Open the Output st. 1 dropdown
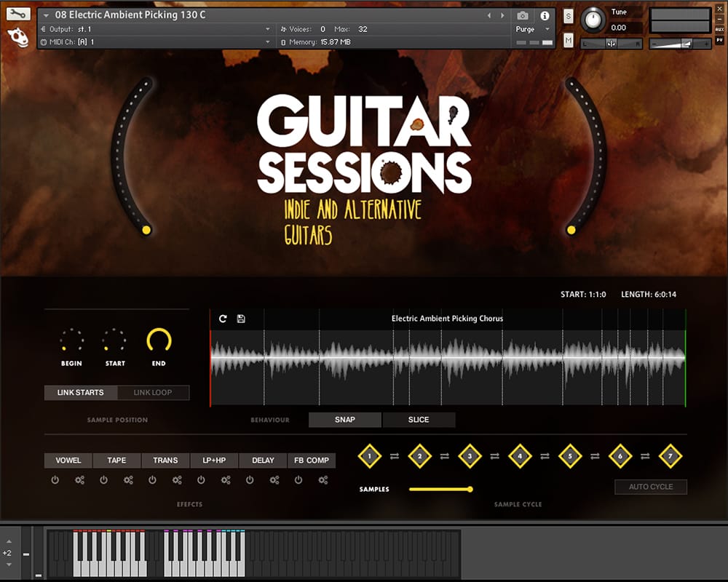The image size is (728, 582). point(267,29)
